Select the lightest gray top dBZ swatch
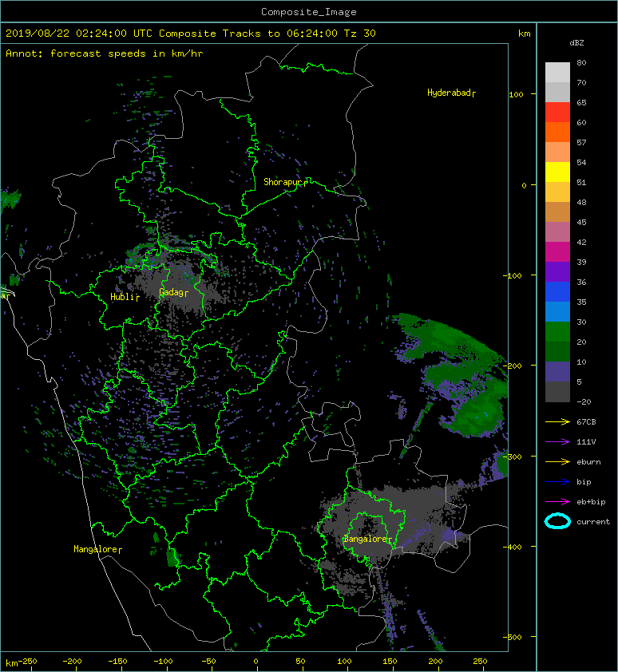Viewport: 618px width, 672px height. tap(557, 73)
